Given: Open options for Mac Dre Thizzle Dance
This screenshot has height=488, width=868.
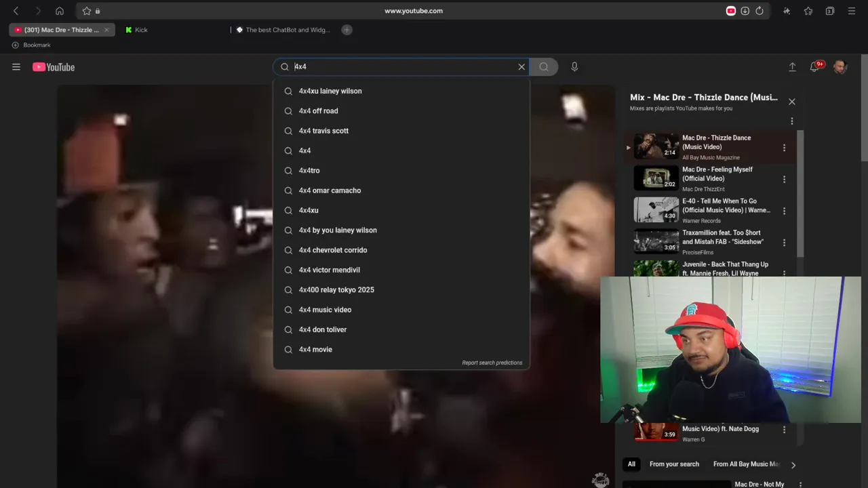Looking at the screenshot, I should [785, 148].
